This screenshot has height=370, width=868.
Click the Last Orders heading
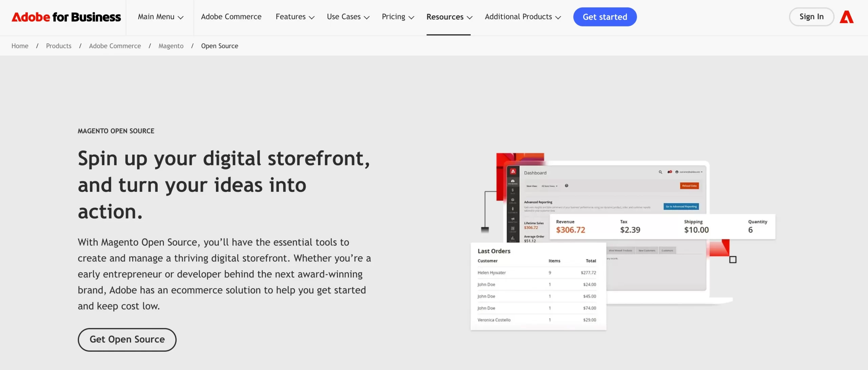[494, 251]
